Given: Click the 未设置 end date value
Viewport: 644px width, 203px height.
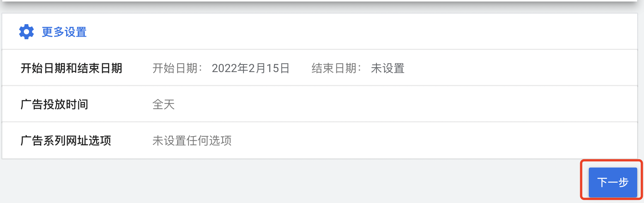Looking at the screenshot, I should 388,68.
